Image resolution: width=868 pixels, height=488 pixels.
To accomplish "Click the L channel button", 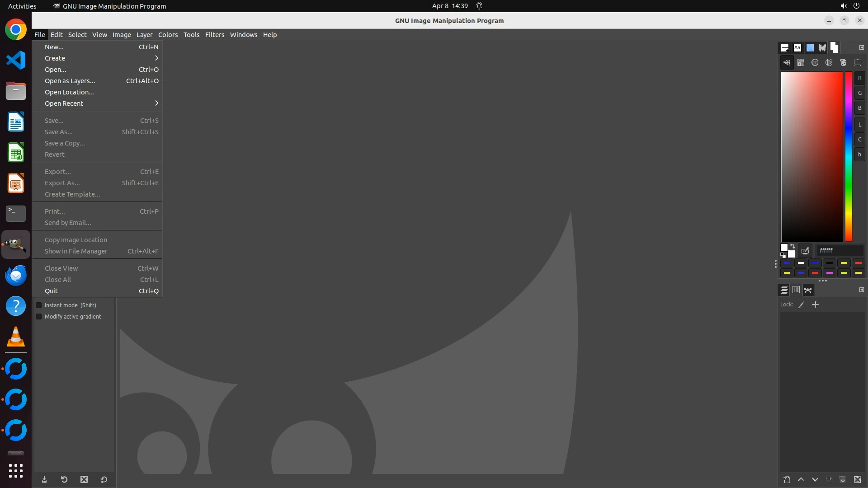I will pos(859,125).
